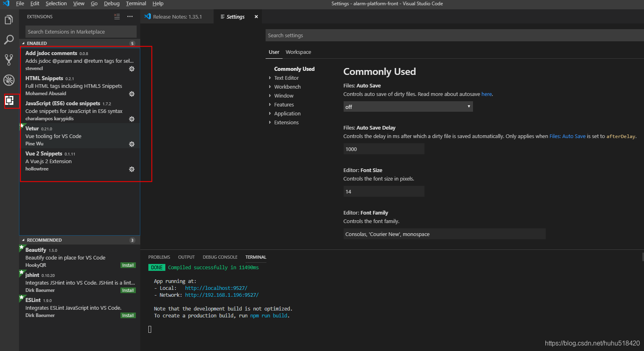Open the Debug view in the activity bar
This screenshot has height=351, width=644.
(x=9, y=80)
